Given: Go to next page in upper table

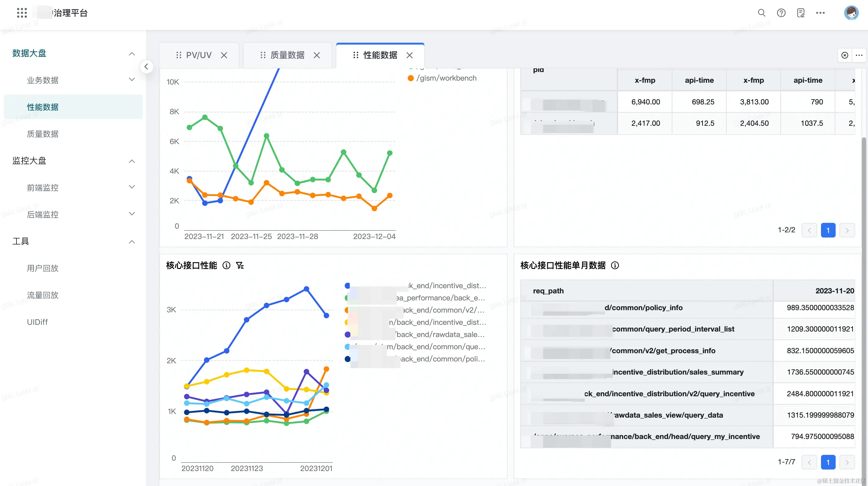Looking at the screenshot, I should click(x=847, y=230).
